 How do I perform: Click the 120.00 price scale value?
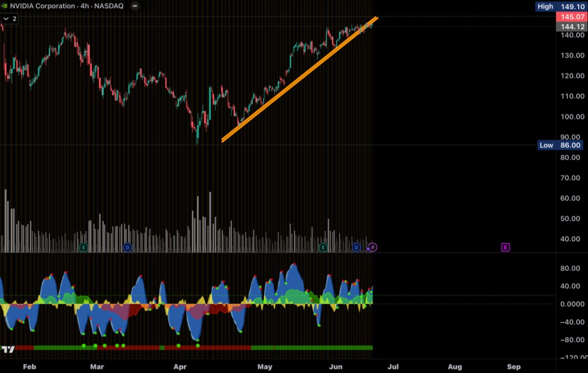point(572,76)
